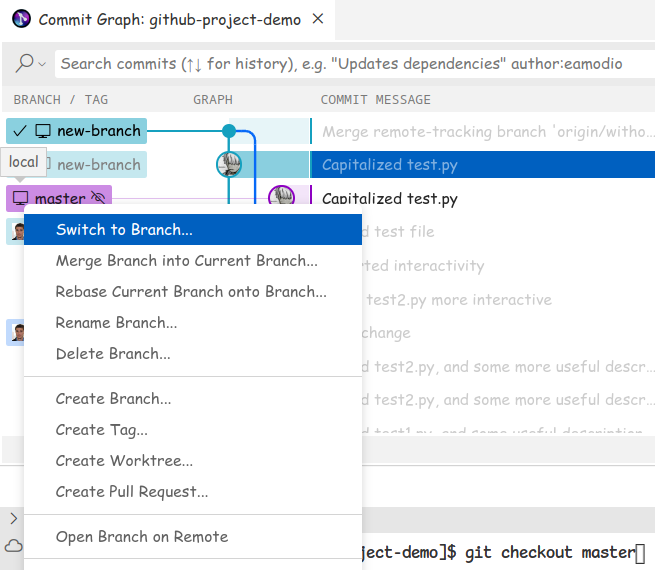Click the cloud icon at bottom left

click(13, 545)
